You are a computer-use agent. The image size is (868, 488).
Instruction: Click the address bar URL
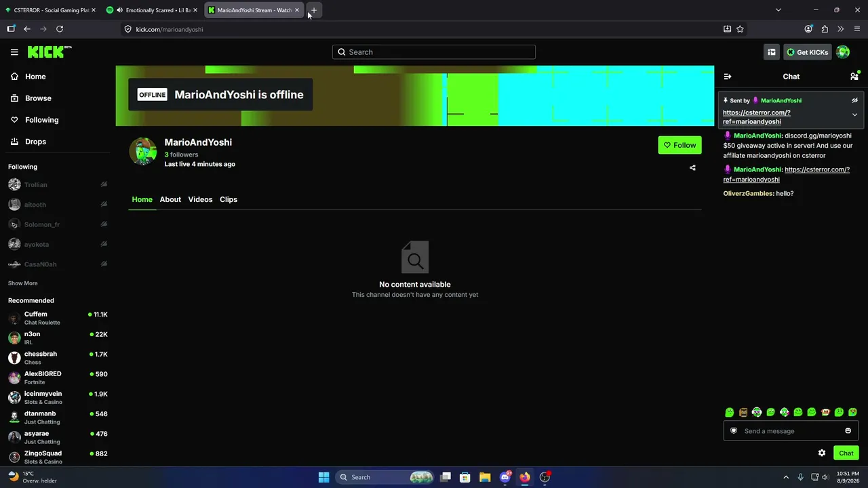(170, 29)
